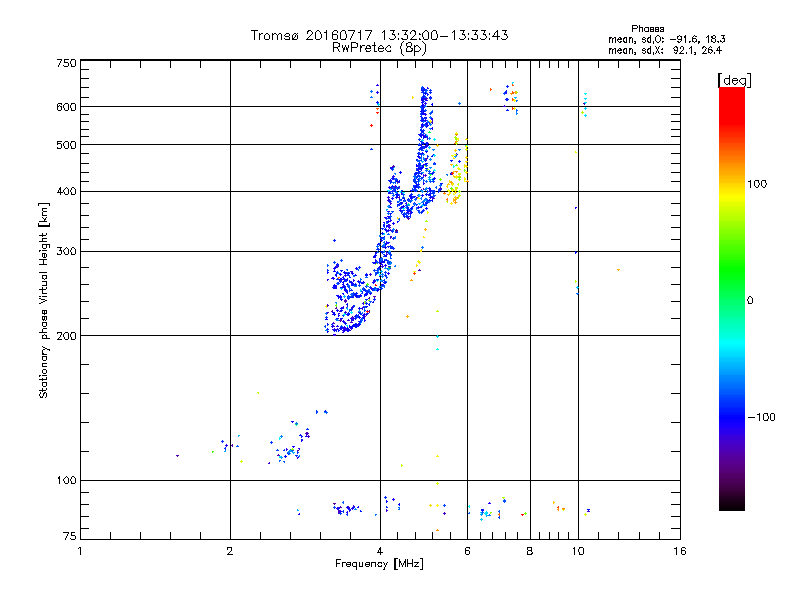
Task: Click the x-axis tick label "4"
Action: (x=380, y=551)
